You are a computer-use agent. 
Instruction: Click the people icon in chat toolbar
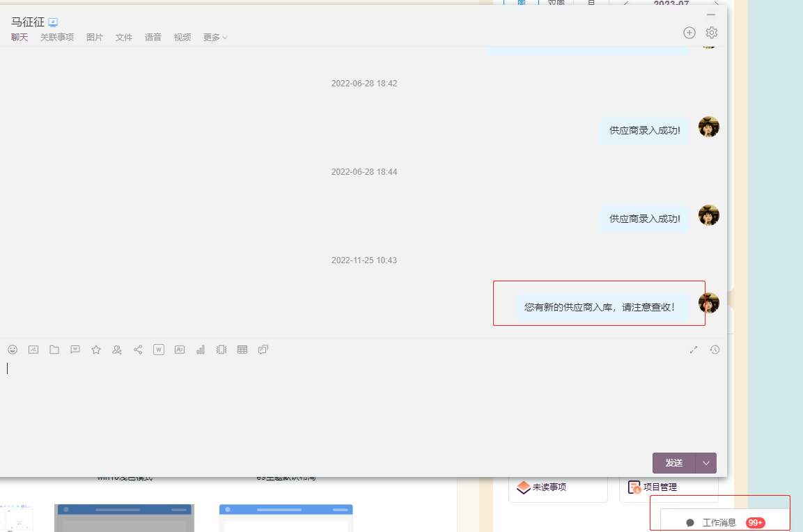(x=117, y=350)
